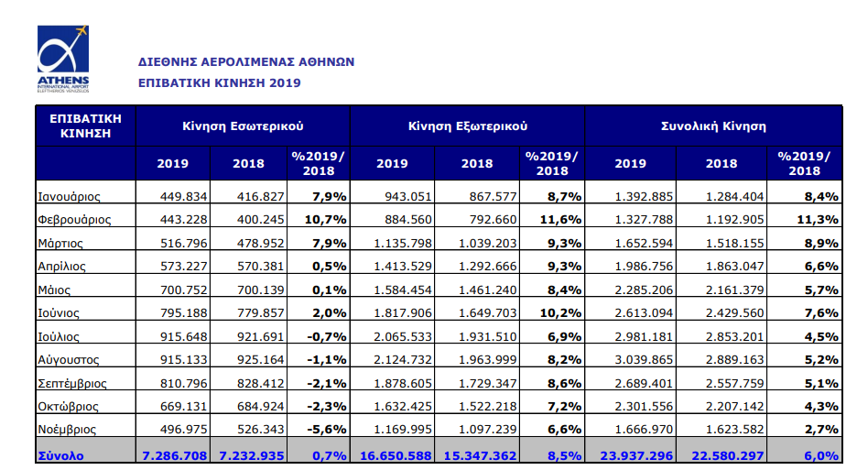Click the Σύνολο totals row label

point(60,454)
